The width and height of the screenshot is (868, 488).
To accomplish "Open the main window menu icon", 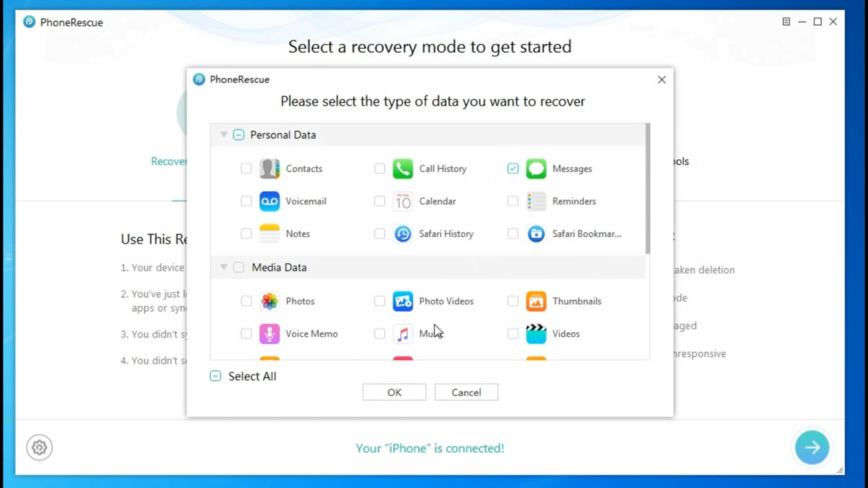I will point(786,22).
